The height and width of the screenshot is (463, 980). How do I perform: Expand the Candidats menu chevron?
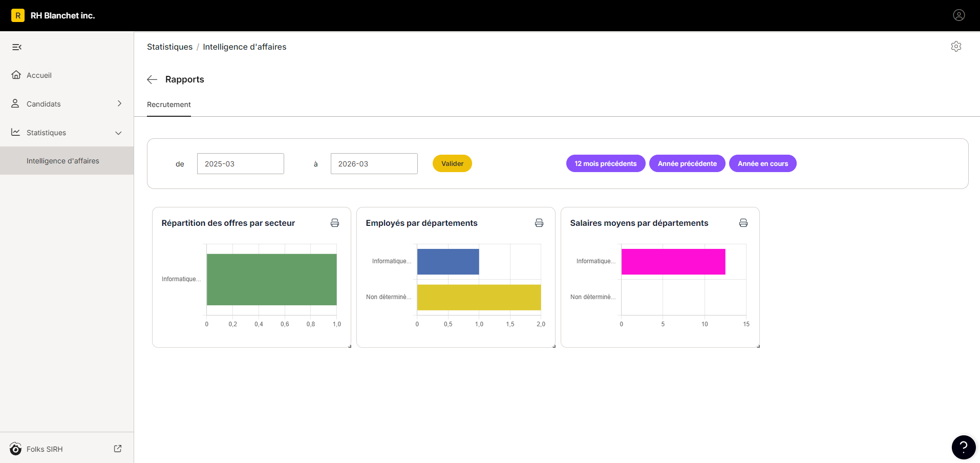click(119, 103)
